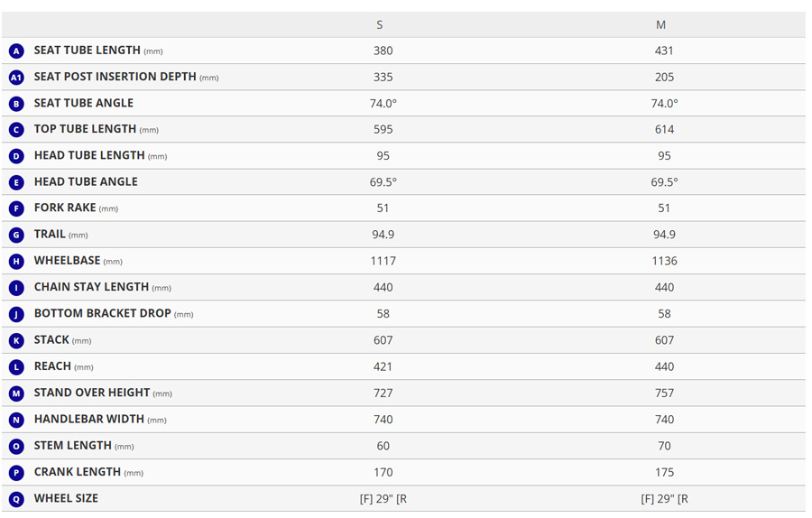Click the P icon beside Crank Length

pyautogui.click(x=16, y=473)
